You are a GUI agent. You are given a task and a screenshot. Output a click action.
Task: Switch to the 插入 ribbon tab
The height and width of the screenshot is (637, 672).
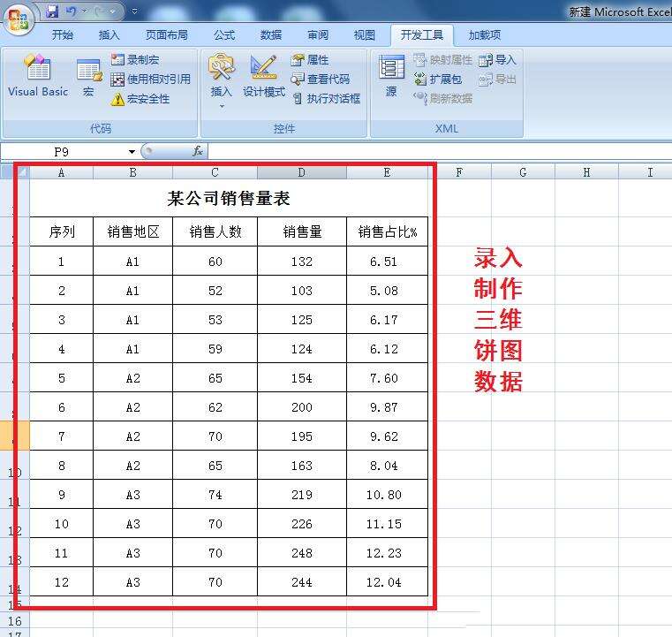(x=109, y=34)
